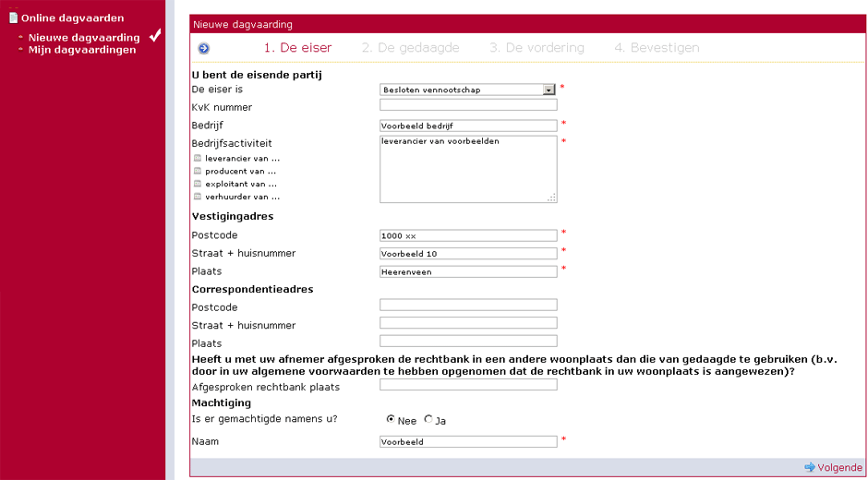Click the Afgesproken rechtbank plaats field
Viewport: 868px width, 480px height.
(468, 384)
